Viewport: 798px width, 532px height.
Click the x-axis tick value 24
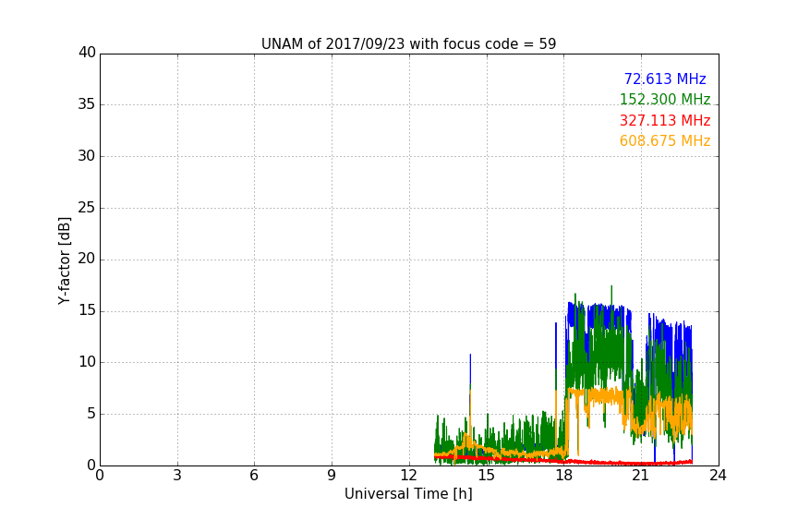pyautogui.click(x=719, y=476)
